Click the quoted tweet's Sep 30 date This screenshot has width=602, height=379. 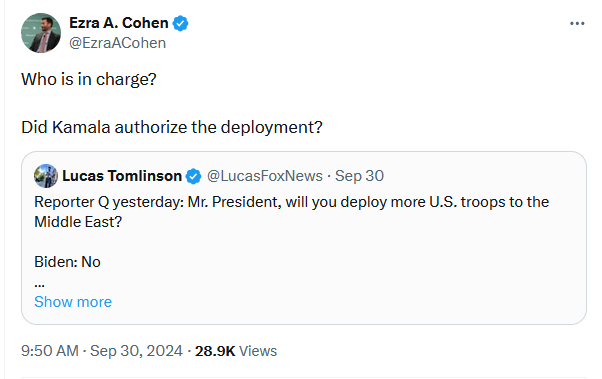[x=359, y=176]
